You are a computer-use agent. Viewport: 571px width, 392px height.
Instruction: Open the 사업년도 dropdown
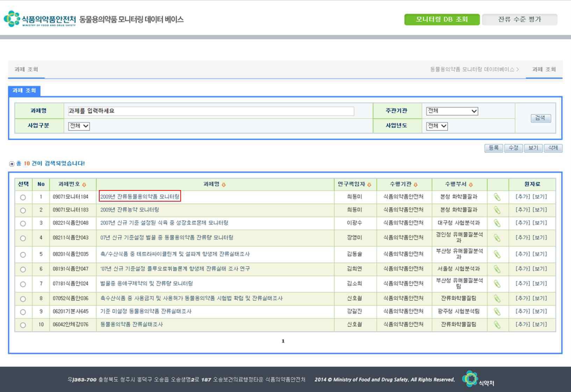pos(437,126)
